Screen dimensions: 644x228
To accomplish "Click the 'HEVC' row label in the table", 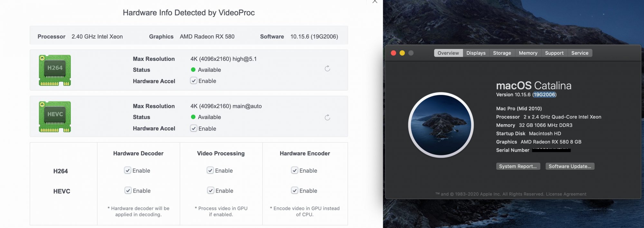I will coord(62,191).
